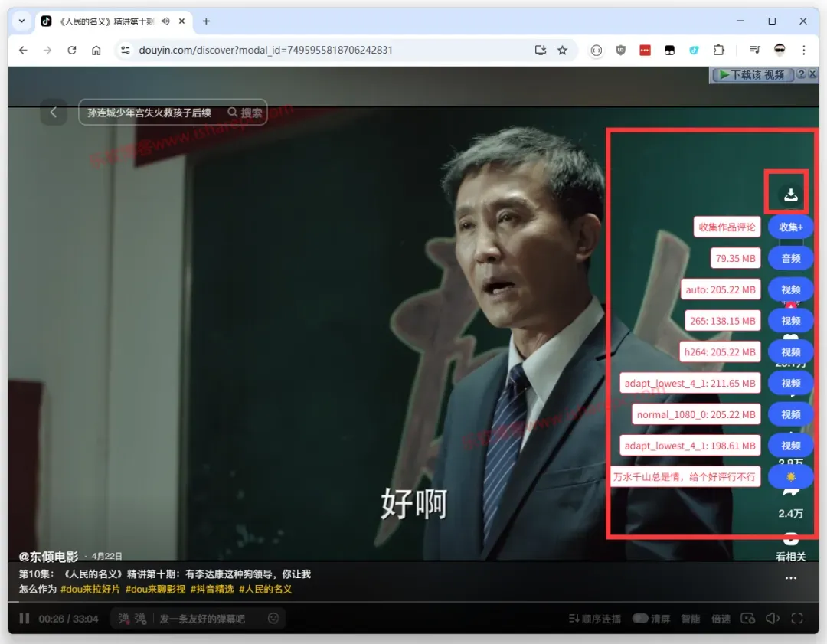The height and width of the screenshot is (644, 827).
Task: Click the douyin.com address bar URL
Action: [x=265, y=50]
